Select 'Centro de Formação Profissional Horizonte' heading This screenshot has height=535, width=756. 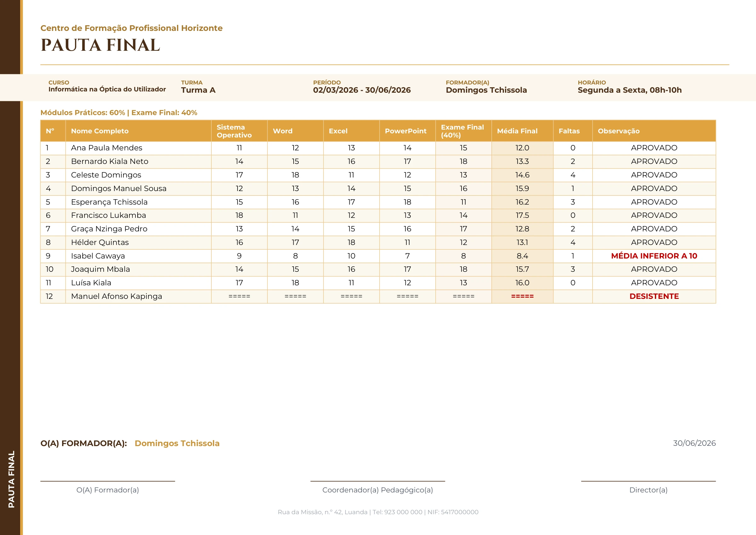pos(131,28)
